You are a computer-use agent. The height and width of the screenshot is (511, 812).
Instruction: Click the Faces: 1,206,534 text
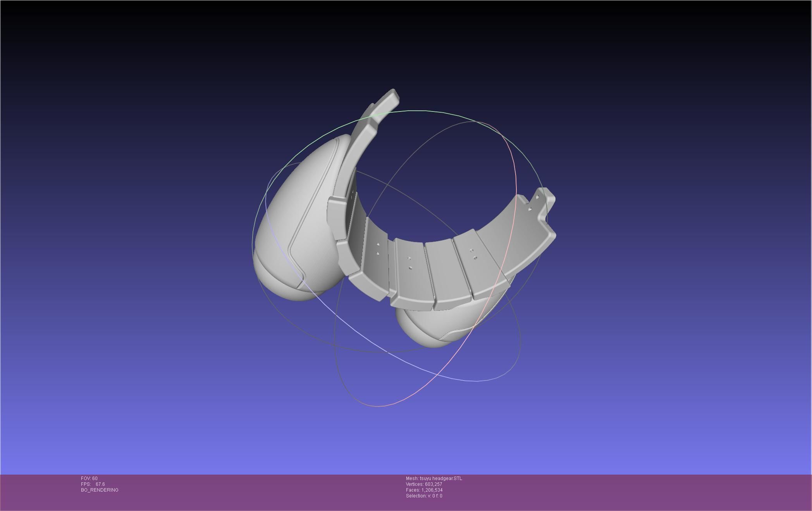(424, 490)
